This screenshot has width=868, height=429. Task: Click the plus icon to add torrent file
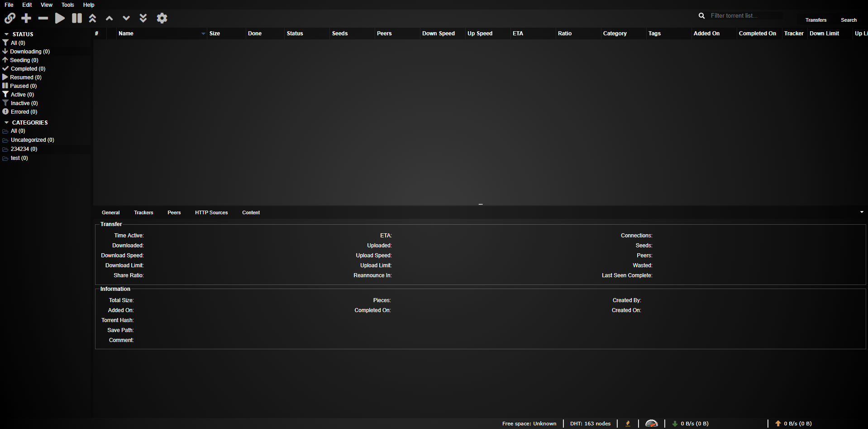[26, 18]
